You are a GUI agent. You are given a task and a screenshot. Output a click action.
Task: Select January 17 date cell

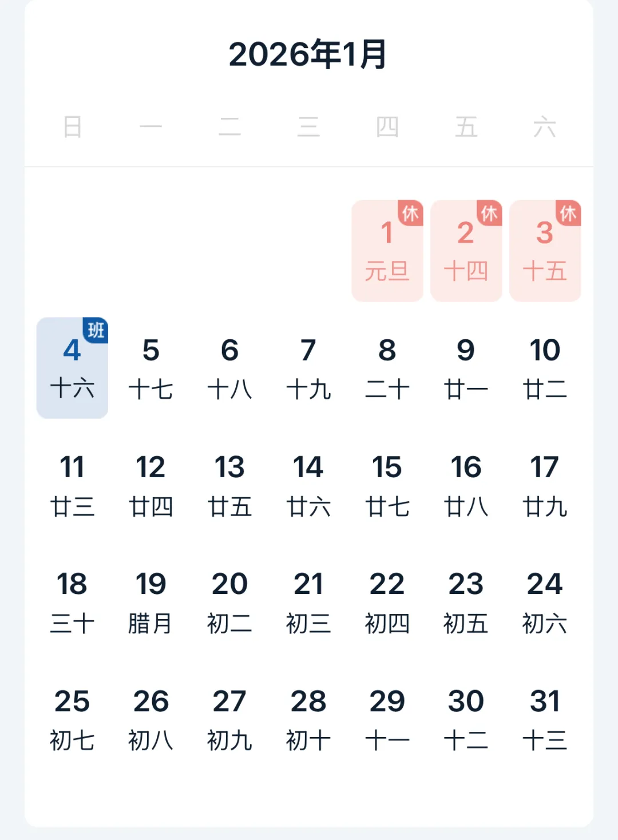(545, 485)
